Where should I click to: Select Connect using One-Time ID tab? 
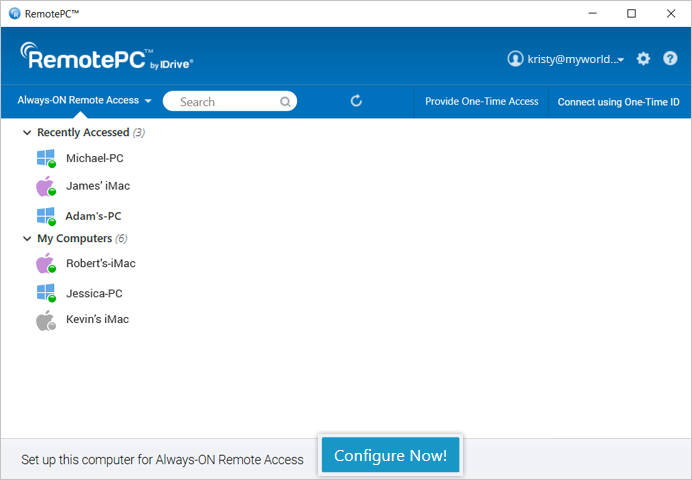tap(618, 101)
